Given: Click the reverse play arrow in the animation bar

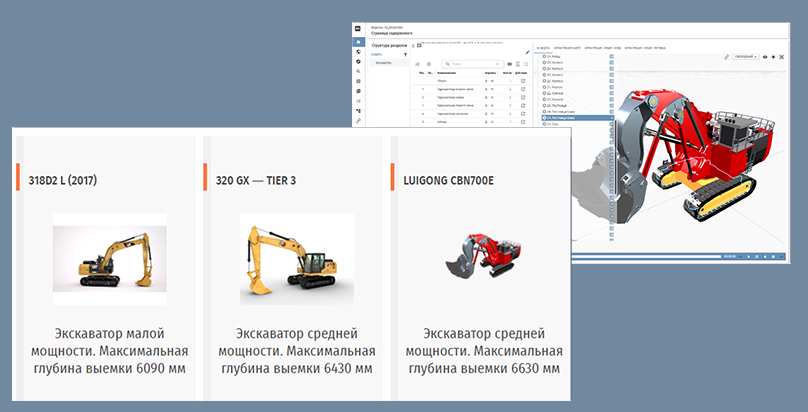Looking at the screenshot, I should point(765,256).
